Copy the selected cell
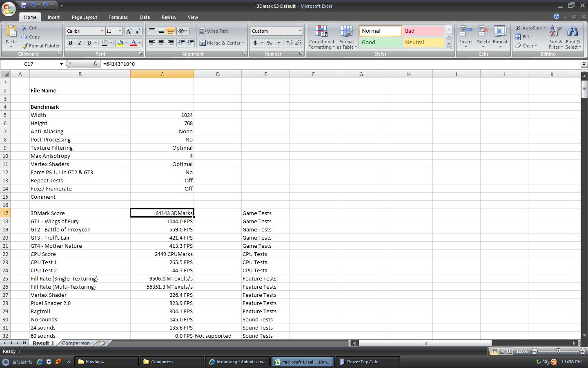The width and height of the screenshot is (588, 368). coord(31,37)
